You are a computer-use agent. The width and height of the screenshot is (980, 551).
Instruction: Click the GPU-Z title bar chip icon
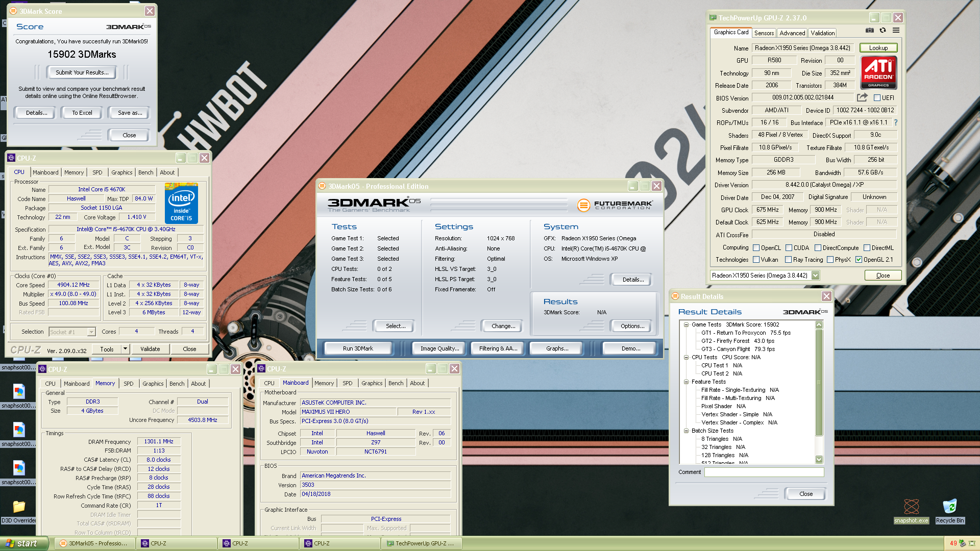(x=713, y=18)
